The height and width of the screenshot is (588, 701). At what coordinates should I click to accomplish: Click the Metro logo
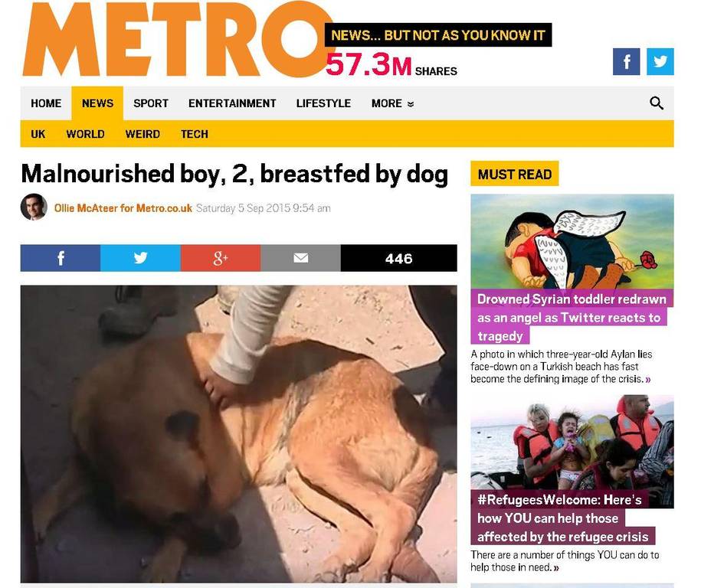pos(178,39)
